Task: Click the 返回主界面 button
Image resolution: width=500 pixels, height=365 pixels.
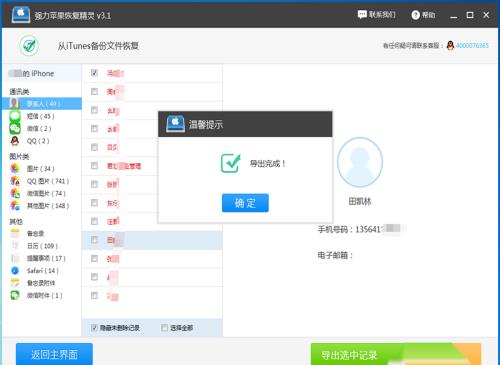Action: pyautogui.click(x=54, y=354)
